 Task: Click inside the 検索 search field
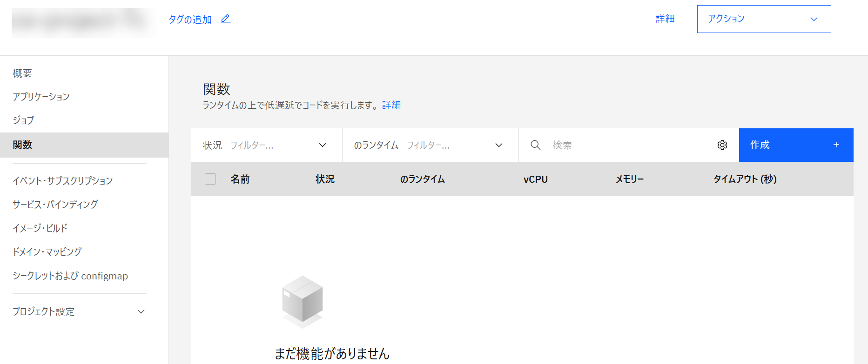[x=628, y=145]
